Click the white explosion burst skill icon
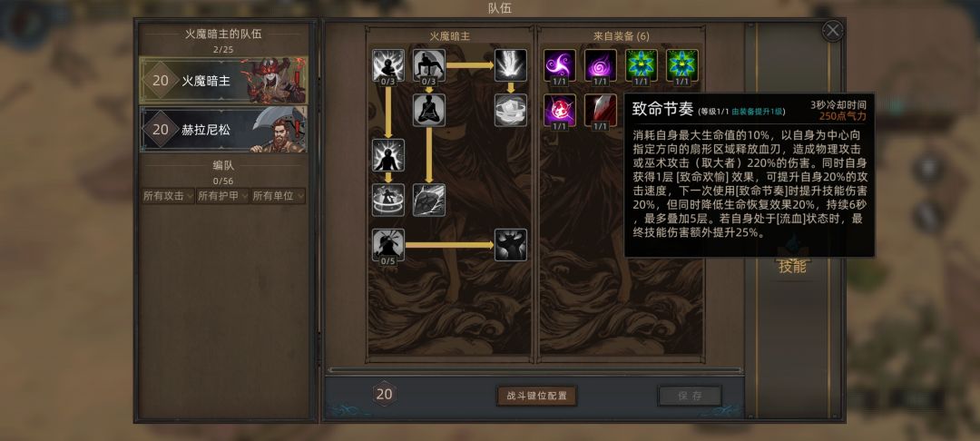 (511, 65)
